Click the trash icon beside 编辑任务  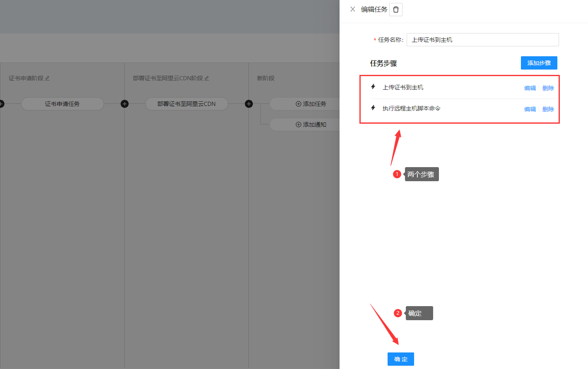coord(396,10)
